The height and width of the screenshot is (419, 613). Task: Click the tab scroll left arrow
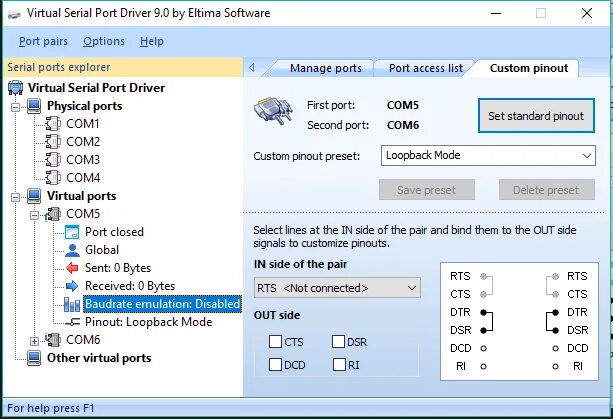pyautogui.click(x=252, y=68)
